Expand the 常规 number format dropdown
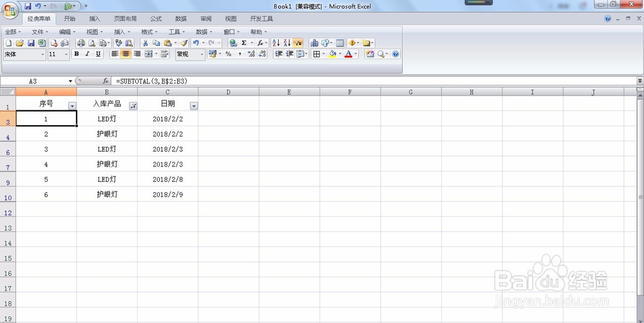 pos(202,54)
